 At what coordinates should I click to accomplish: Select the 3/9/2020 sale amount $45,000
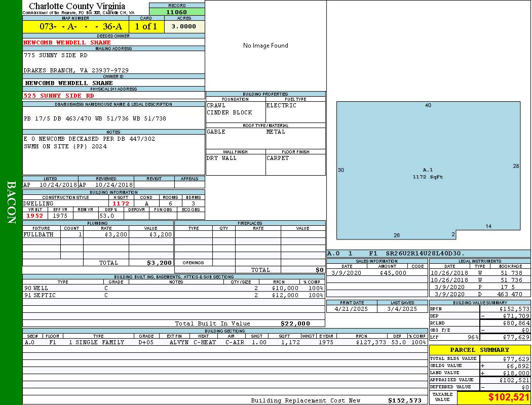point(393,273)
